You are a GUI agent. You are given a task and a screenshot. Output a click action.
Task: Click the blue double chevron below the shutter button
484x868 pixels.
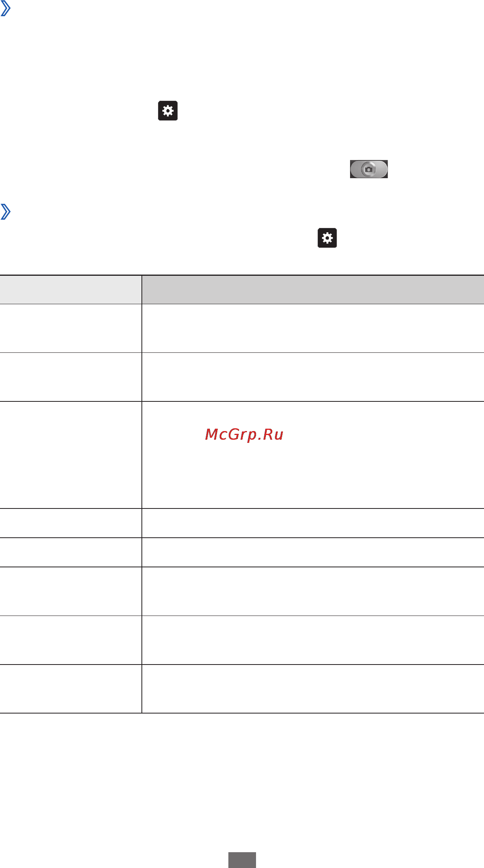click(5, 212)
